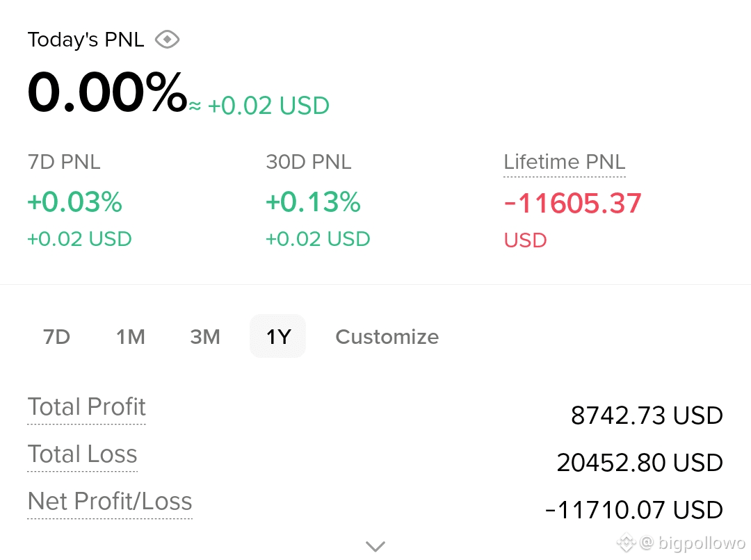Toggle PNL visibility eye icon
Image resolution: width=751 pixels, height=560 pixels.
(x=167, y=39)
